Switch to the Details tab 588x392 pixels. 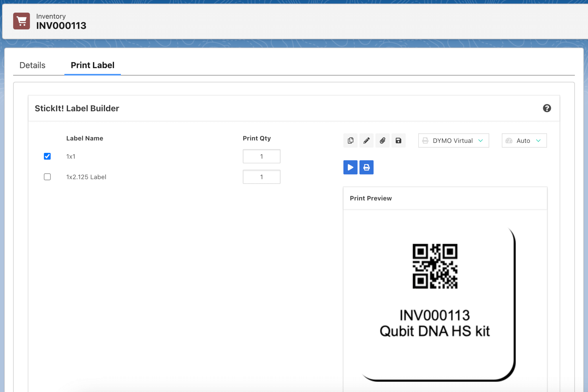pos(32,65)
